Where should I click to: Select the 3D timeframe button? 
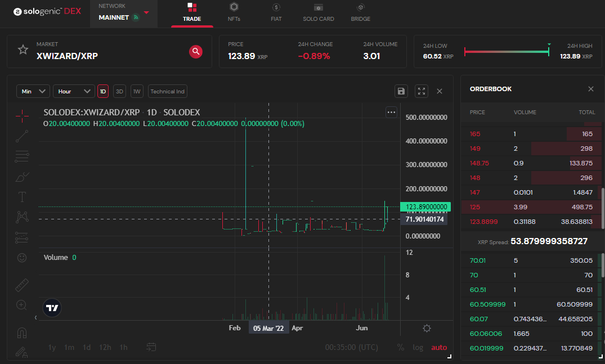coord(120,91)
